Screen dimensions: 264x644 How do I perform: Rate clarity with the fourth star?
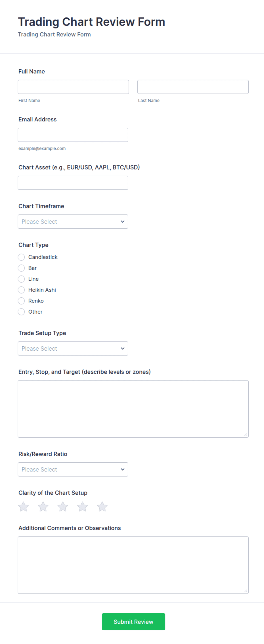click(x=82, y=506)
